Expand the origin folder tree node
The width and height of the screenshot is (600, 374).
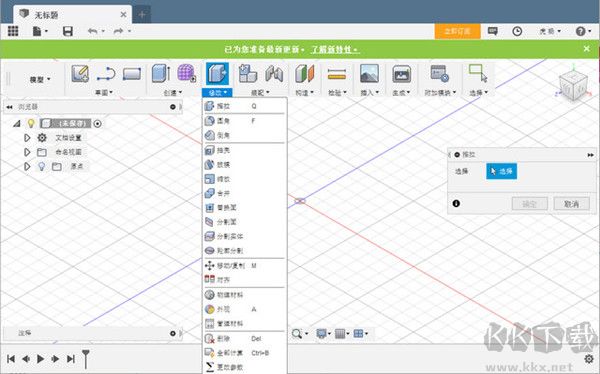27,167
